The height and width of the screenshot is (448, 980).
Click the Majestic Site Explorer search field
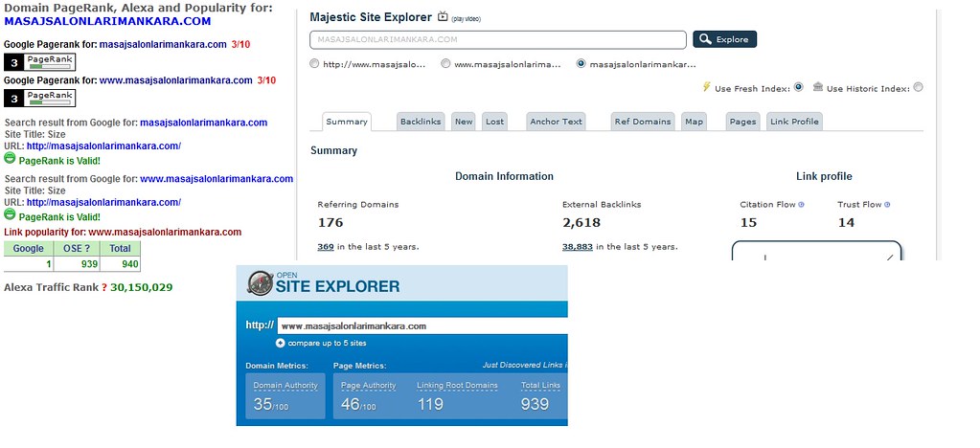[497, 39]
